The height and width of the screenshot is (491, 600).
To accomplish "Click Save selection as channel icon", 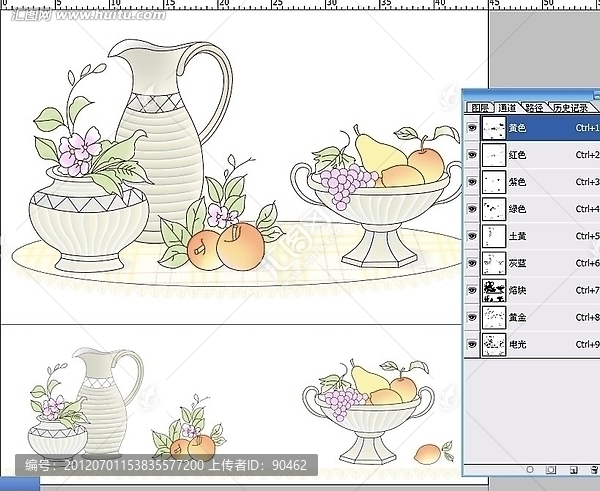I will tap(551, 470).
